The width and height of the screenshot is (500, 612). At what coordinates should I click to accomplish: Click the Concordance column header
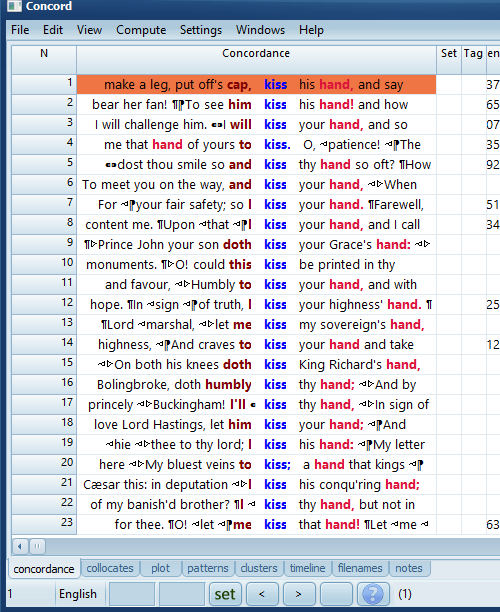(256, 60)
